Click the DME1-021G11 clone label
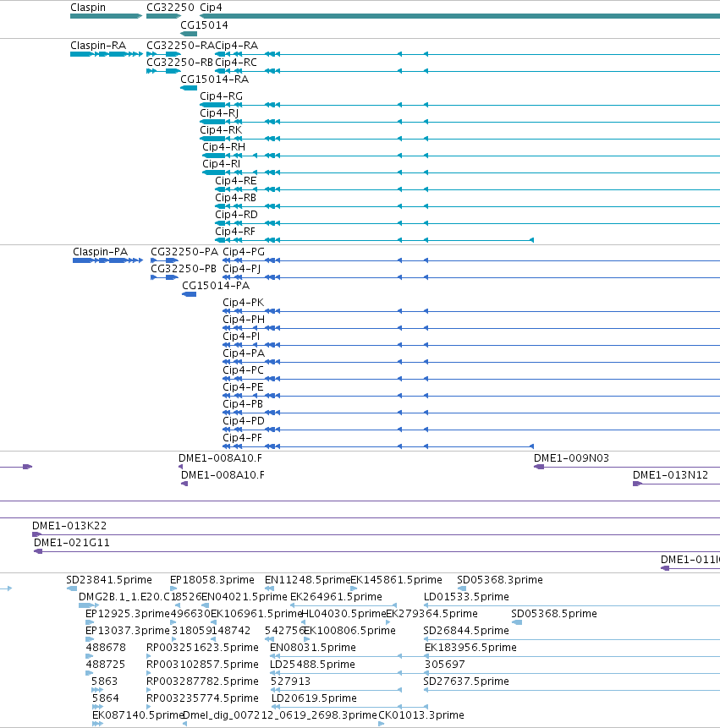Viewport: 720px width, 728px height. pos(72,543)
